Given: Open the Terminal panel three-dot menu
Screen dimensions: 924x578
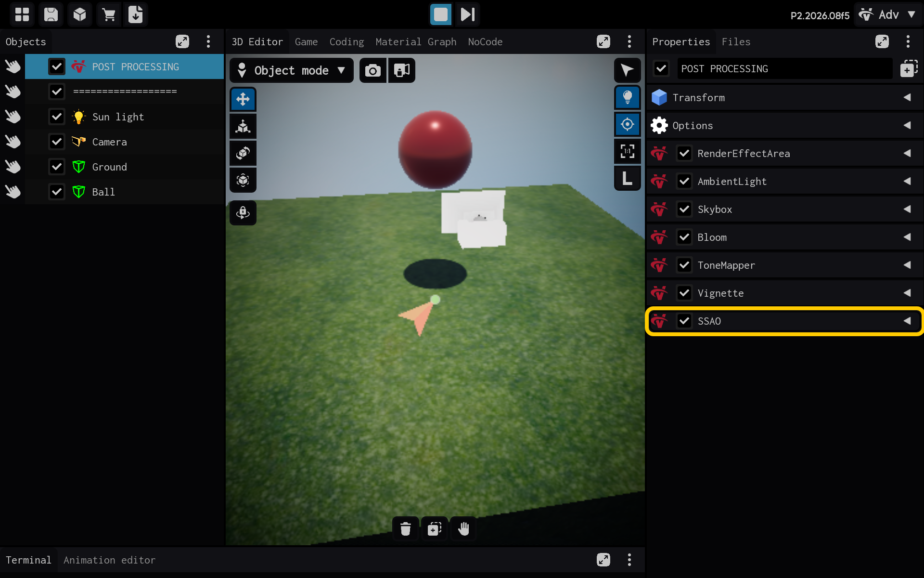Looking at the screenshot, I should point(629,560).
